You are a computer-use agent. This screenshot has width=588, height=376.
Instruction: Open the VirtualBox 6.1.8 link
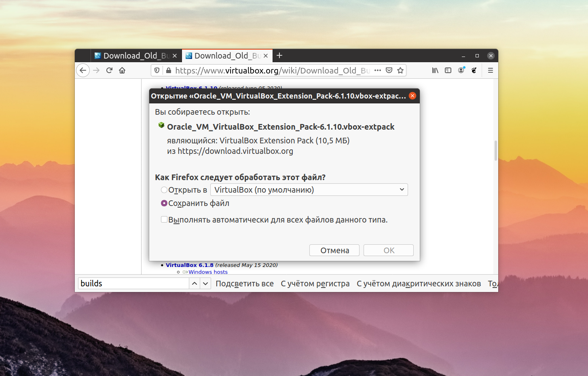coord(190,265)
